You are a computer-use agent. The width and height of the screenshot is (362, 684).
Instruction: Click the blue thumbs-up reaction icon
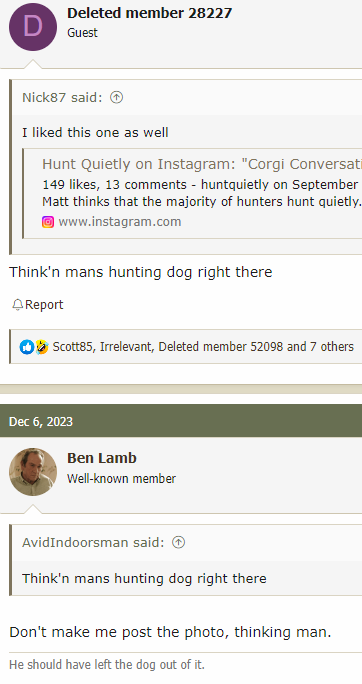coord(26,347)
